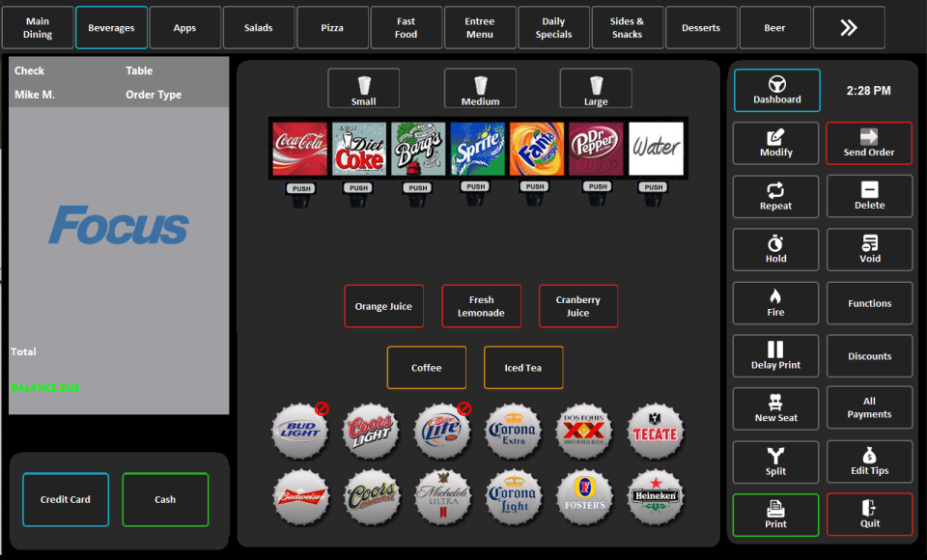This screenshot has height=560, width=927.
Task: Pay with Credit Card
Action: 66,500
